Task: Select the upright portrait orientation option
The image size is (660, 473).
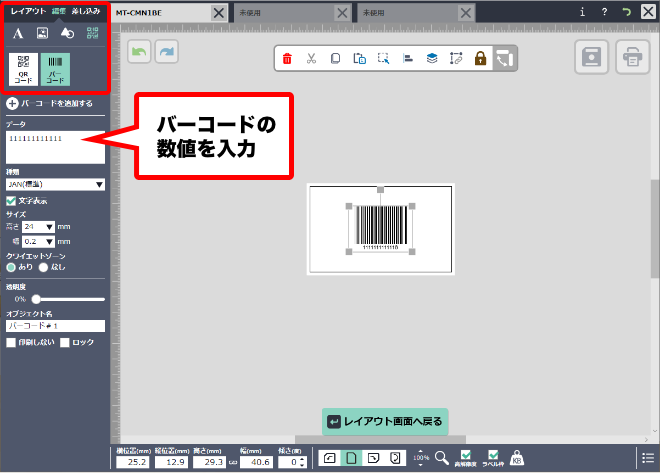Action: (351, 458)
